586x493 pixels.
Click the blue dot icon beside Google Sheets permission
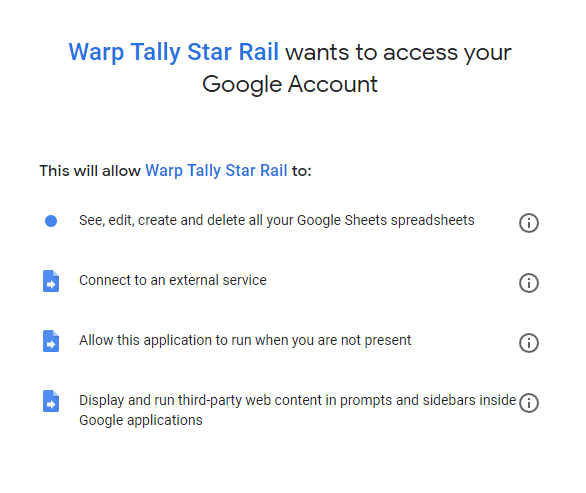(x=51, y=221)
